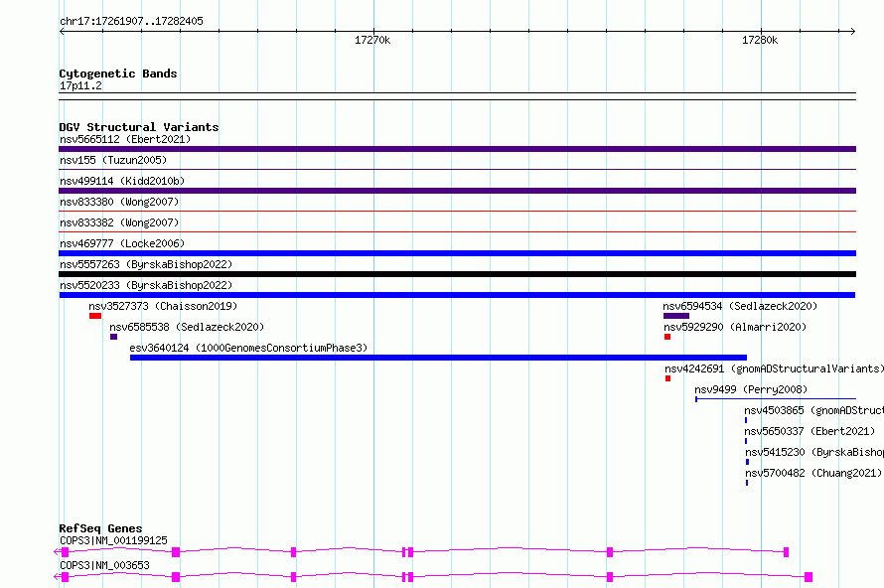Open gene COPS3|NM_001199125 label

(x=113, y=540)
